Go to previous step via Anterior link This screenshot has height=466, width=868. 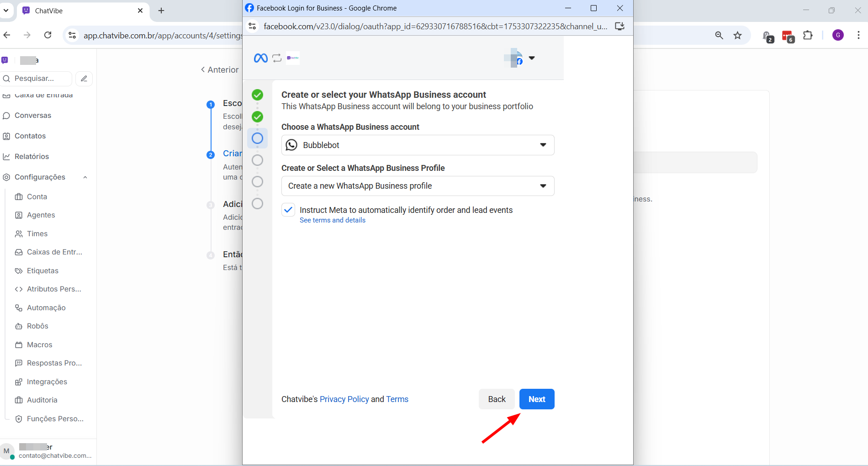pyautogui.click(x=220, y=70)
